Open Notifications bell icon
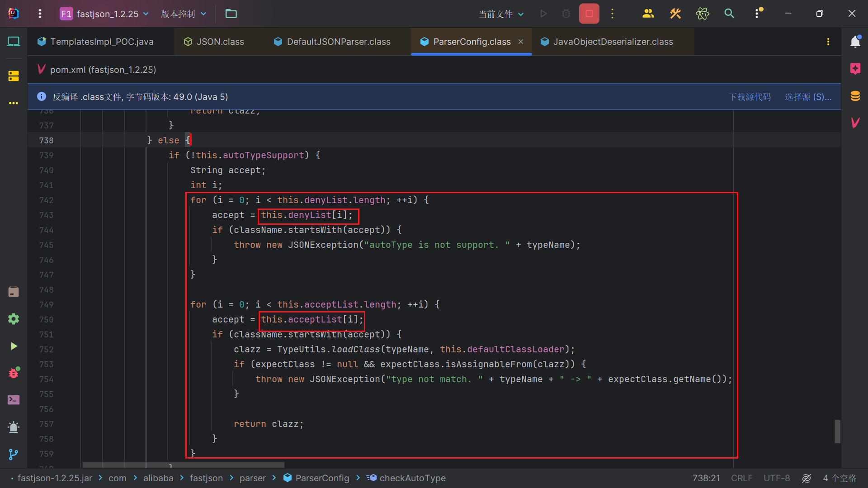Image resolution: width=868 pixels, height=488 pixels. pos(855,42)
